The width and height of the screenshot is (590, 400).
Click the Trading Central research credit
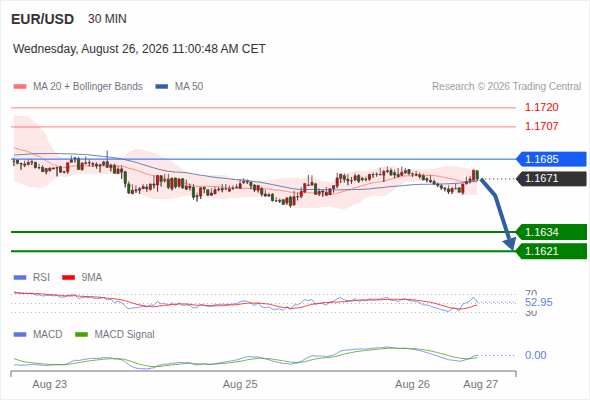506,87
